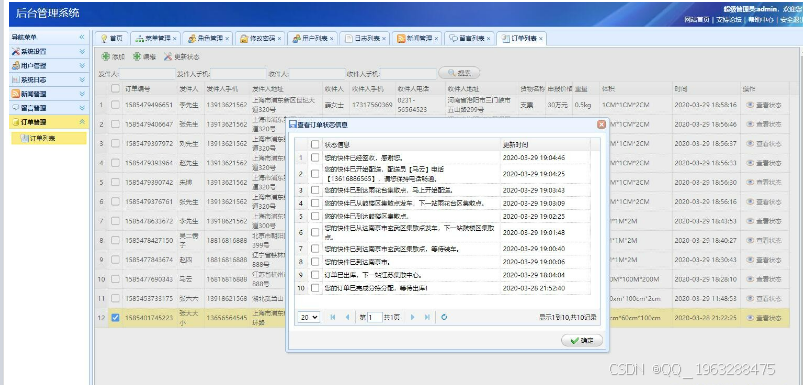803x385 pixels.
Task: Refresh the status list in dialog
Action: click(444, 317)
